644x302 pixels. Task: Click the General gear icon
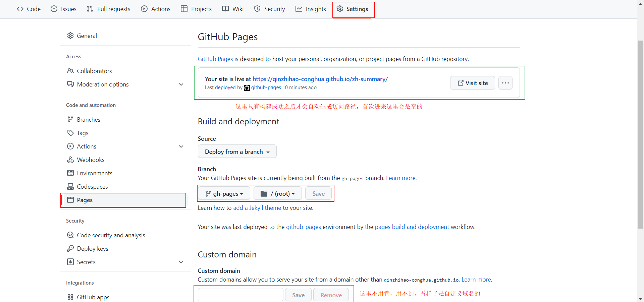tap(70, 36)
